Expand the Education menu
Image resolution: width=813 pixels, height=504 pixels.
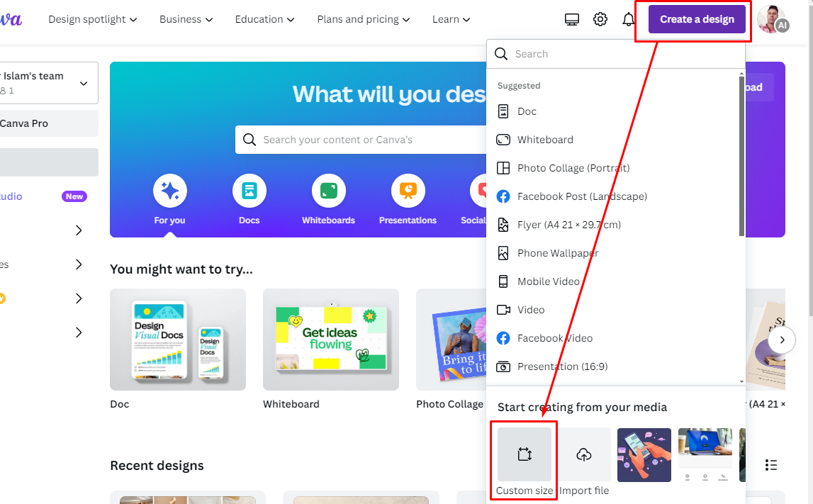point(265,19)
